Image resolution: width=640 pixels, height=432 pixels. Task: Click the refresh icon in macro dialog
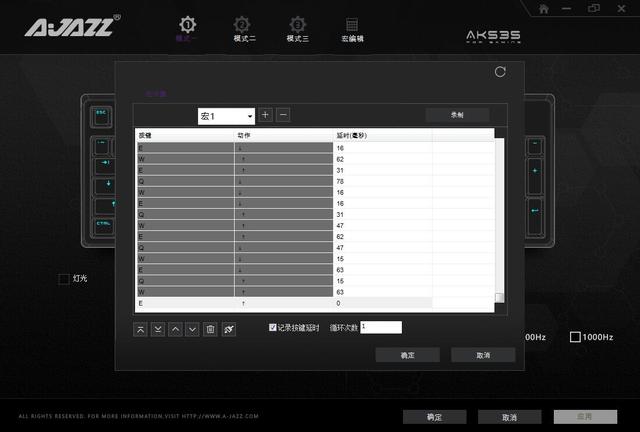(x=500, y=72)
